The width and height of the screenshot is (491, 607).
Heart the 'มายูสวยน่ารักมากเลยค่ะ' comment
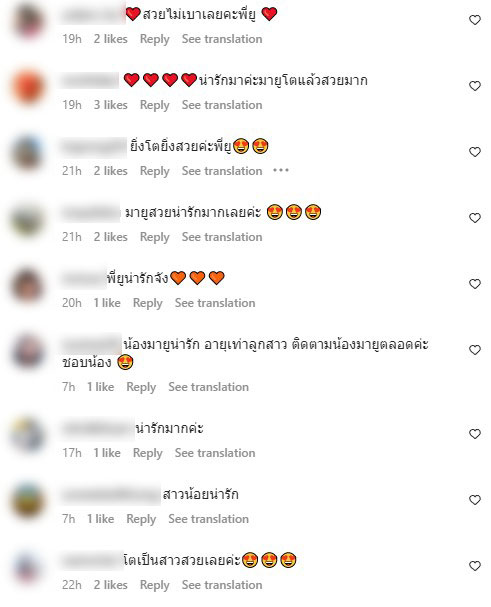tap(475, 218)
